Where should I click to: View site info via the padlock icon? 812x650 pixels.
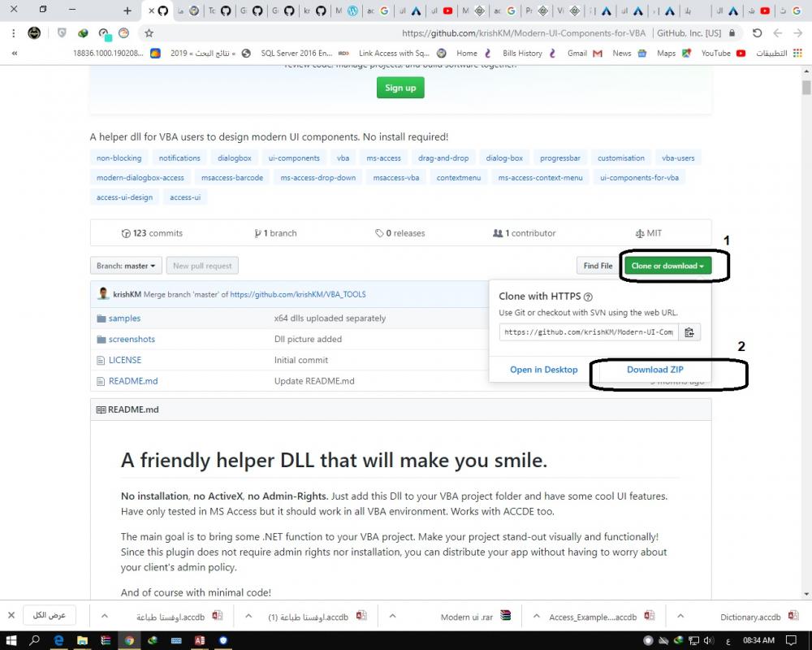pyautogui.click(x=732, y=33)
